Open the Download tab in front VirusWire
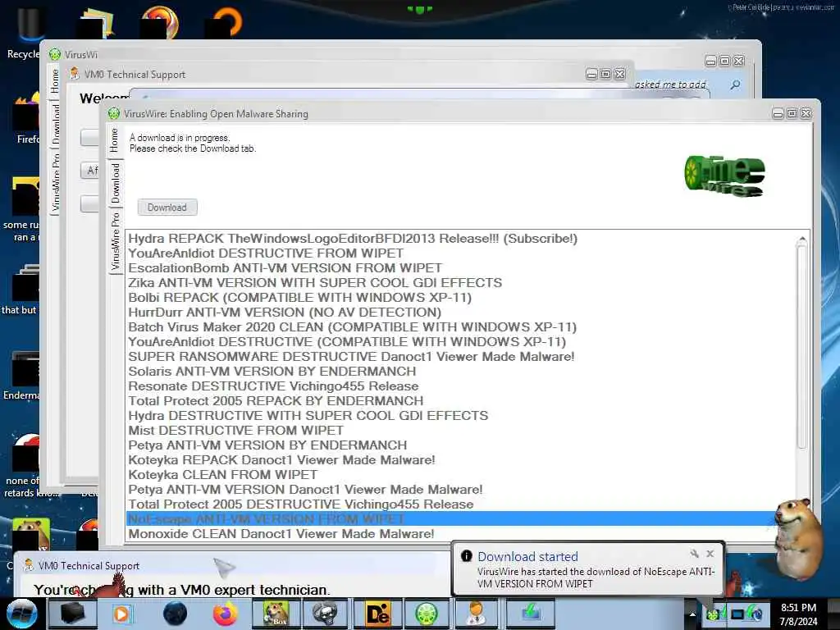 tap(115, 183)
